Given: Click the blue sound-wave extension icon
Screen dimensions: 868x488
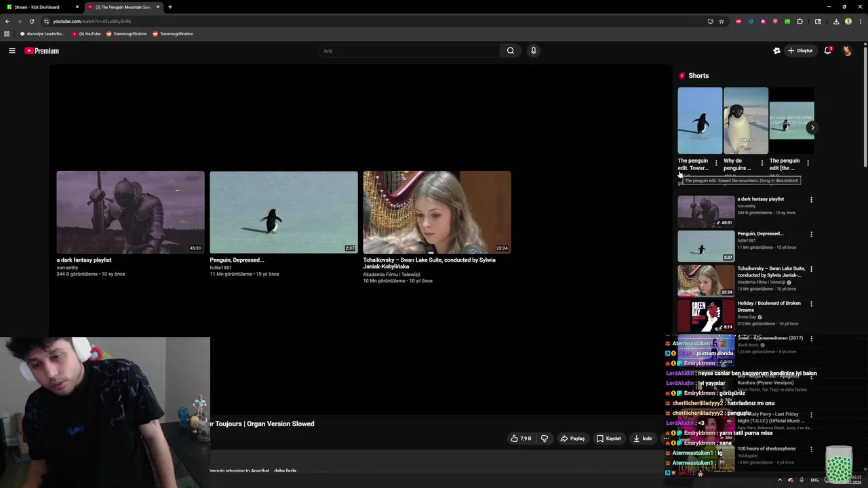Looking at the screenshot, I should 751,21.
